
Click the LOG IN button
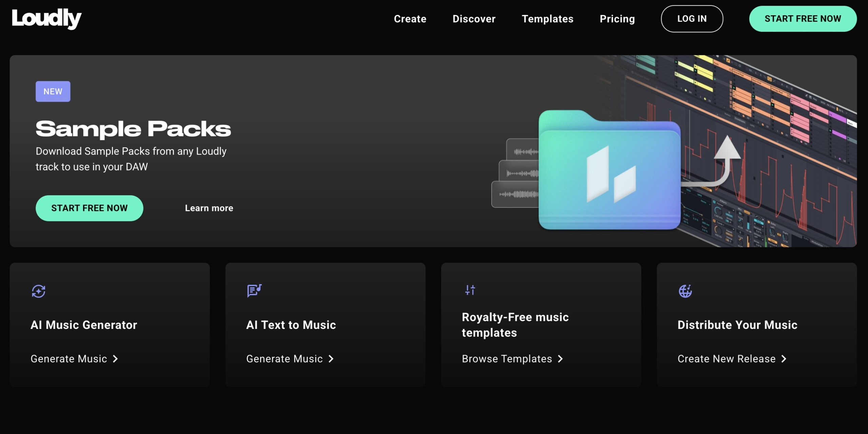pyautogui.click(x=692, y=19)
